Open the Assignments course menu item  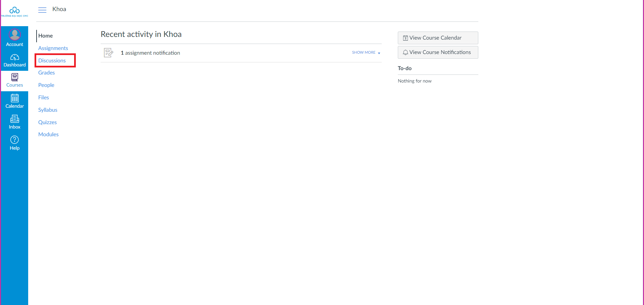[x=53, y=48]
